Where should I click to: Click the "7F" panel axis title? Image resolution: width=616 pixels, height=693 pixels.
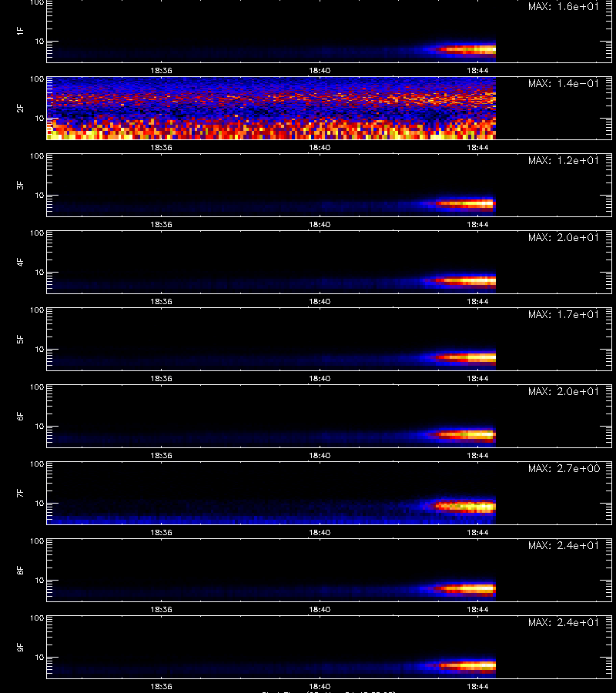19,493
